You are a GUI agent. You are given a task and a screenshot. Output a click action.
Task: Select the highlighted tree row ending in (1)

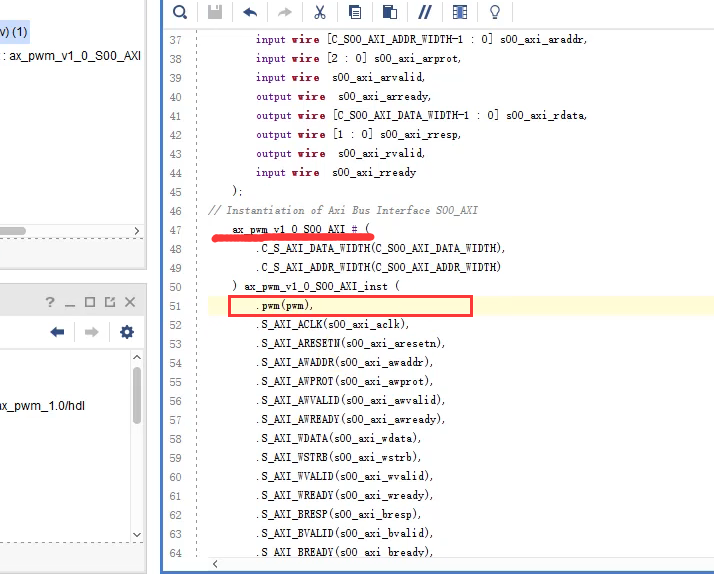(x=14, y=32)
